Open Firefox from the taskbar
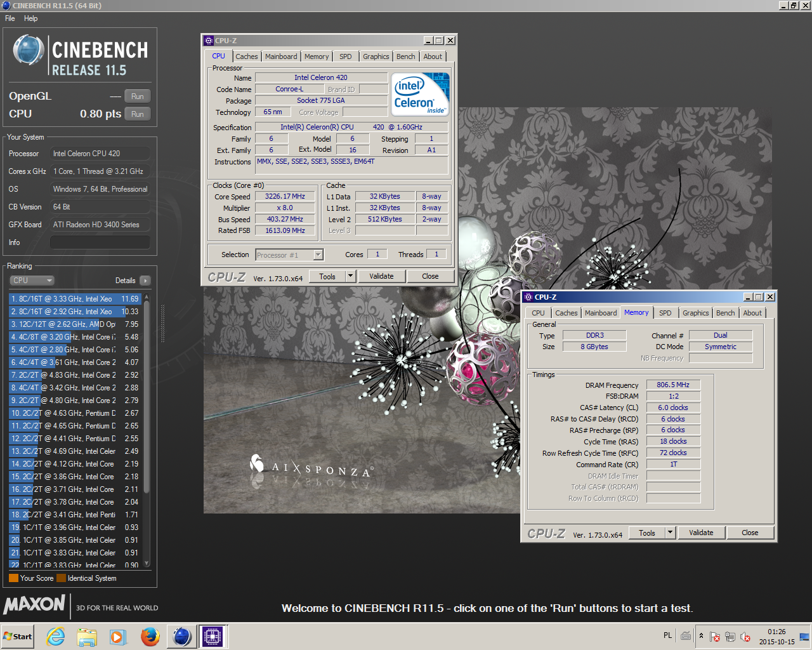812x650 pixels. click(150, 636)
